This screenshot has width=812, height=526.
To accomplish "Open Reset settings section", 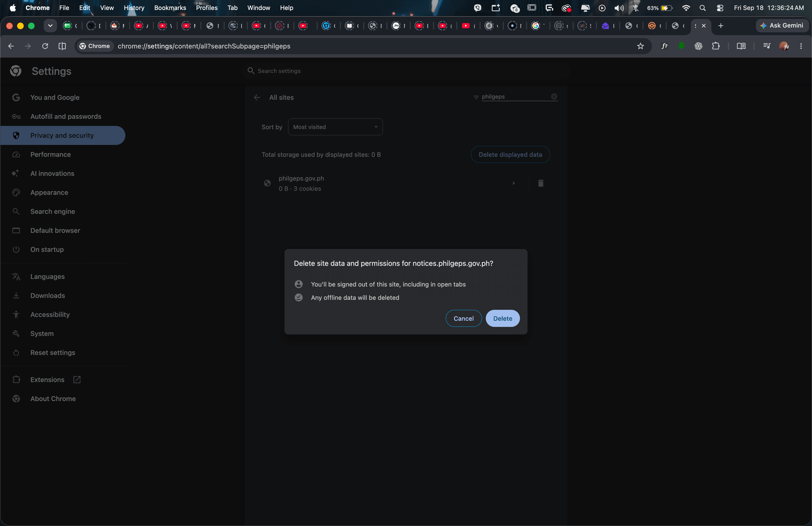I will coord(52,353).
